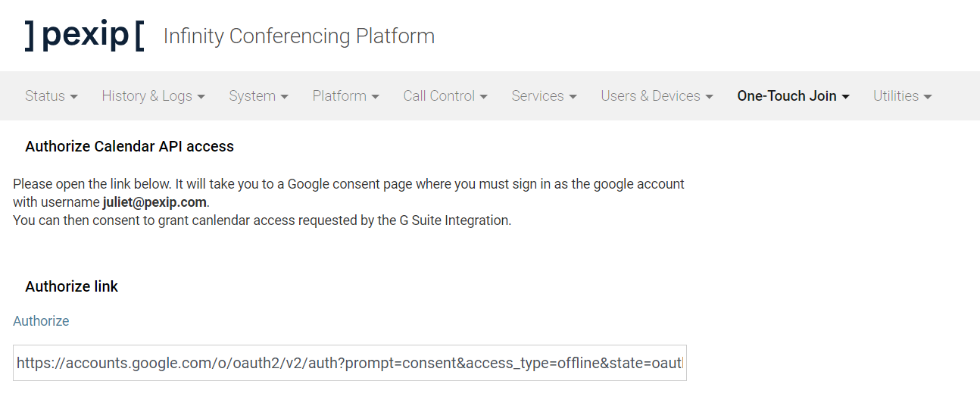Viewport: 980px width, 403px height.
Task: Click the Authorize Calendar API access heading
Action: click(130, 147)
